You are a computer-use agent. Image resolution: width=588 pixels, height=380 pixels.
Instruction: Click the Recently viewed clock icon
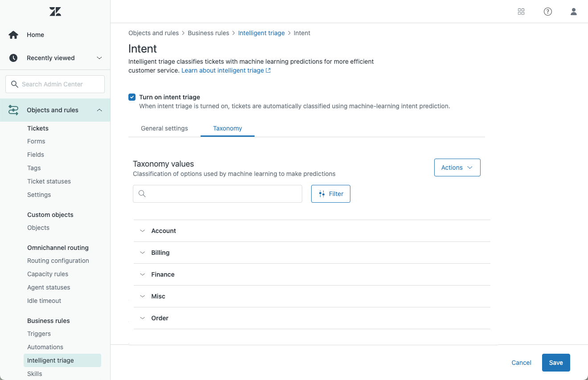click(13, 58)
